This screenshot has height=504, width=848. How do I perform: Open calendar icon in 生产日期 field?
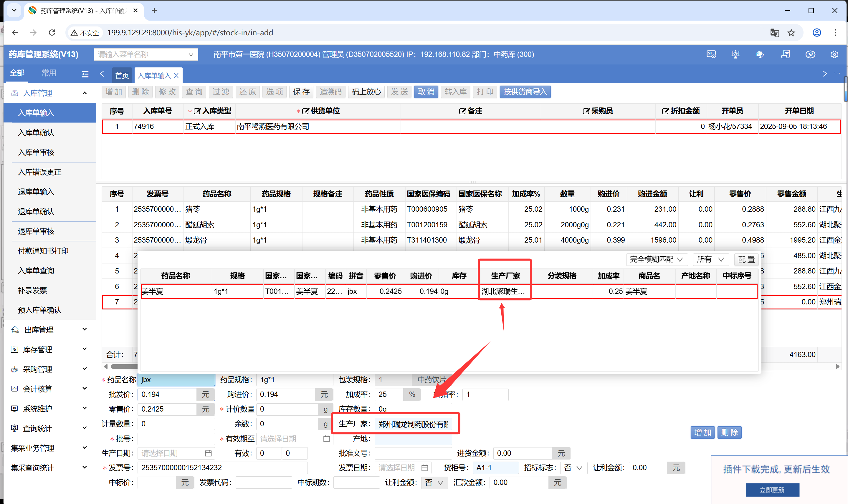[208, 453]
